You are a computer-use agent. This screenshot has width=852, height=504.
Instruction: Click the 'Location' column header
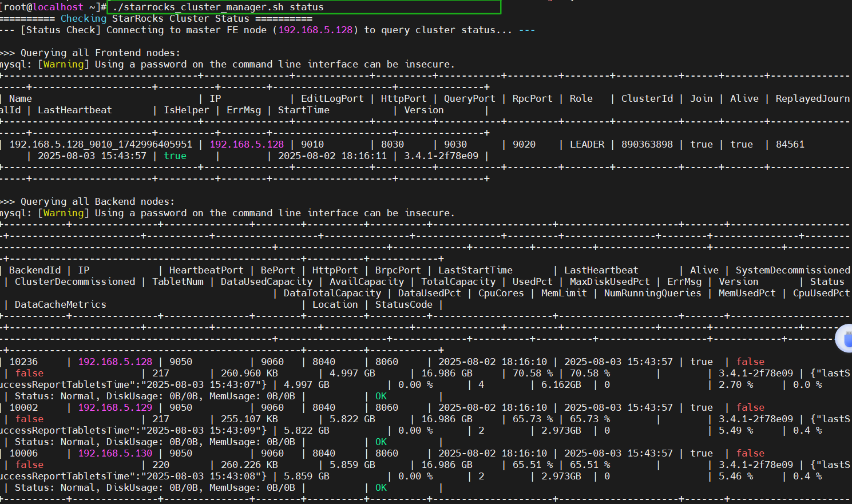(x=335, y=304)
